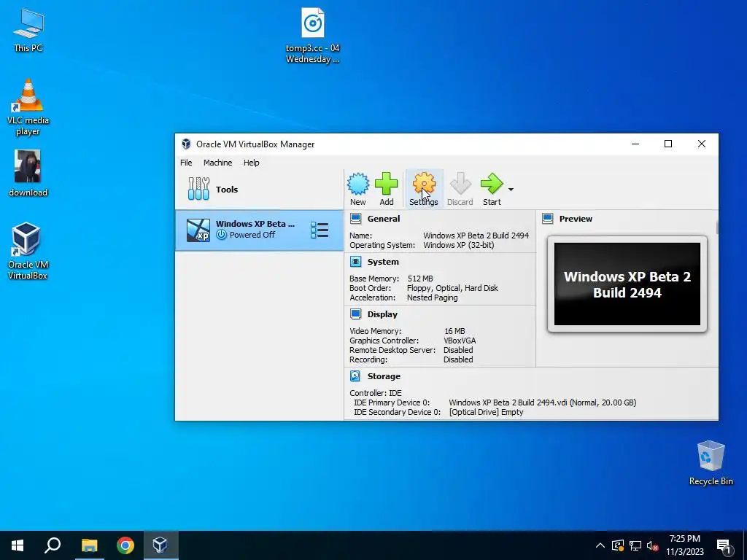Click the General section icon
The width and height of the screenshot is (747, 560).
coord(355,219)
